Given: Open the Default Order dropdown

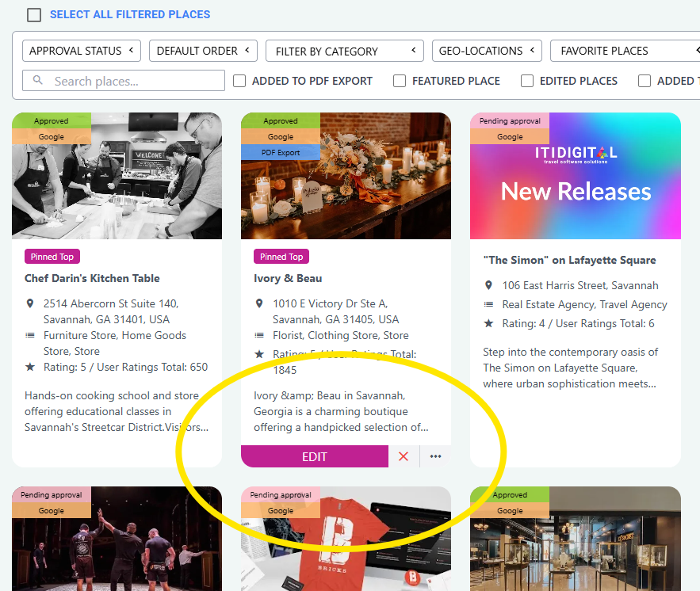Looking at the screenshot, I should [x=203, y=51].
